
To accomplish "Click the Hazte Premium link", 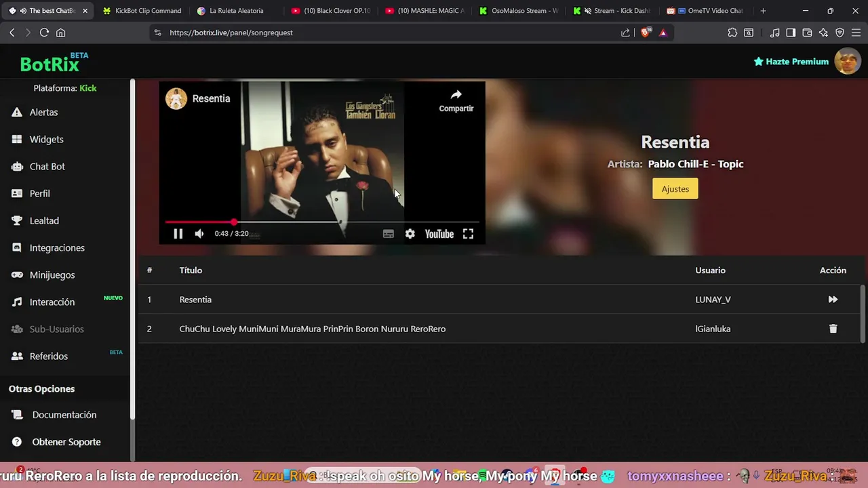I will coord(791,62).
